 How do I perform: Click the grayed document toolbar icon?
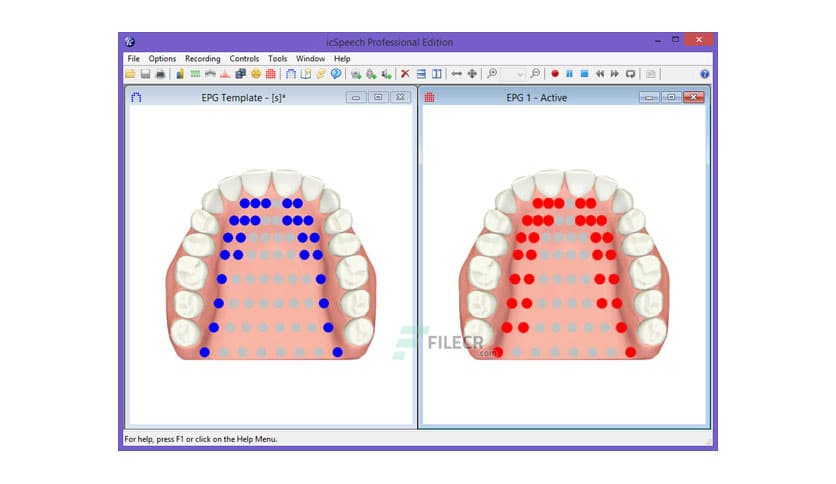tap(650, 74)
